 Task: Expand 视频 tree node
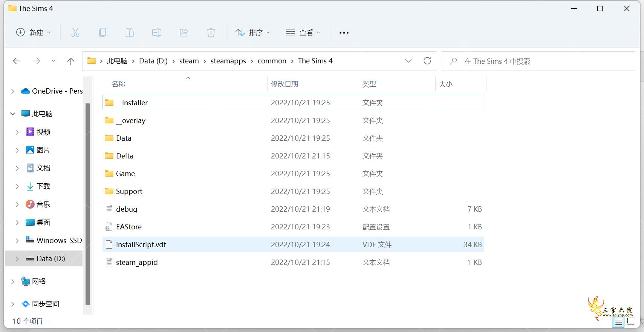coord(17,132)
